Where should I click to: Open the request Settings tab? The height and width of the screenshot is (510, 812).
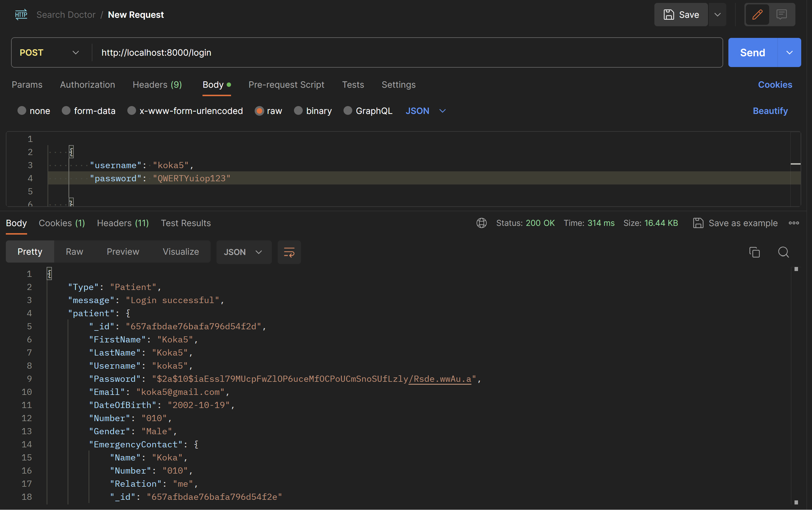(x=398, y=85)
